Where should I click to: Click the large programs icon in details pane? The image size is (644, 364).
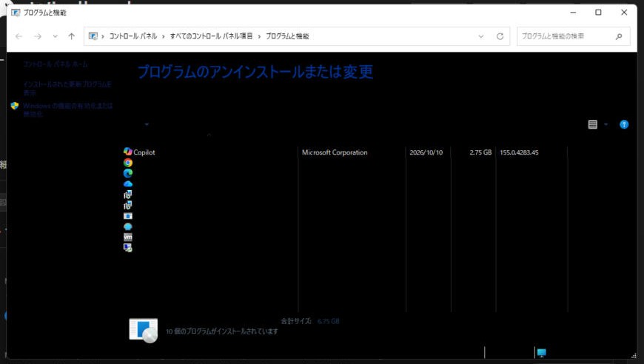(x=144, y=331)
